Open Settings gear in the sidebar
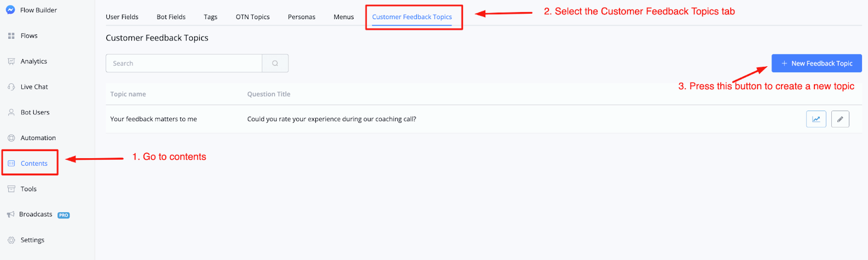 pyautogui.click(x=11, y=240)
